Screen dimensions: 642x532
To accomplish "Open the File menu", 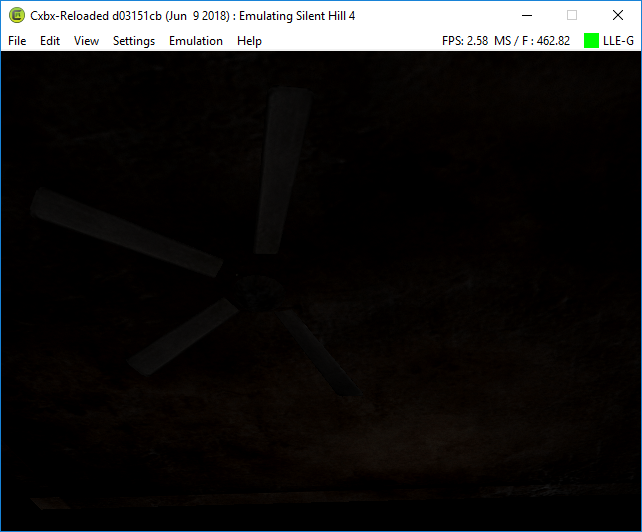I will 17,41.
